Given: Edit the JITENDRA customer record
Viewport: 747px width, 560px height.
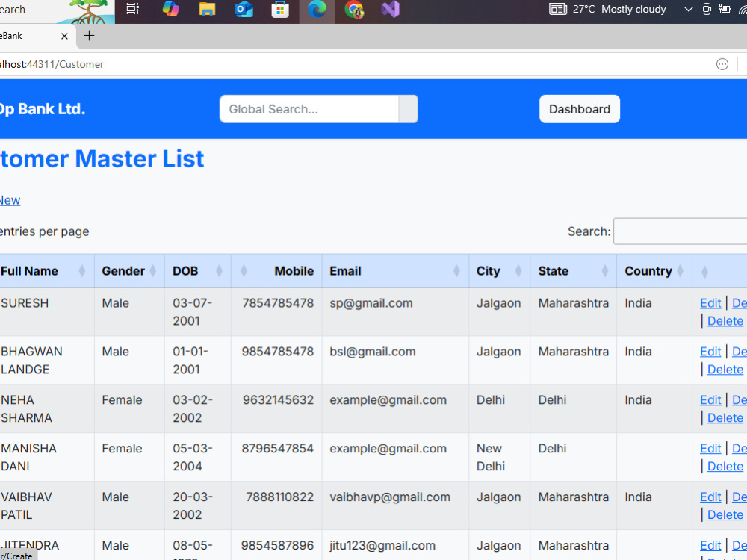Looking at the screenshot, I should pos(710,546).
